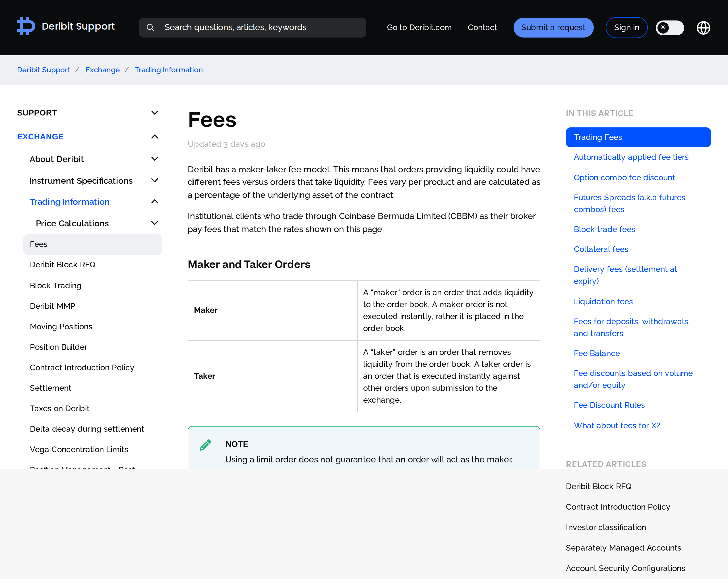Open related article Separately Managed Accounts
This screenshot has height=579, width=728.
[623, 548]
